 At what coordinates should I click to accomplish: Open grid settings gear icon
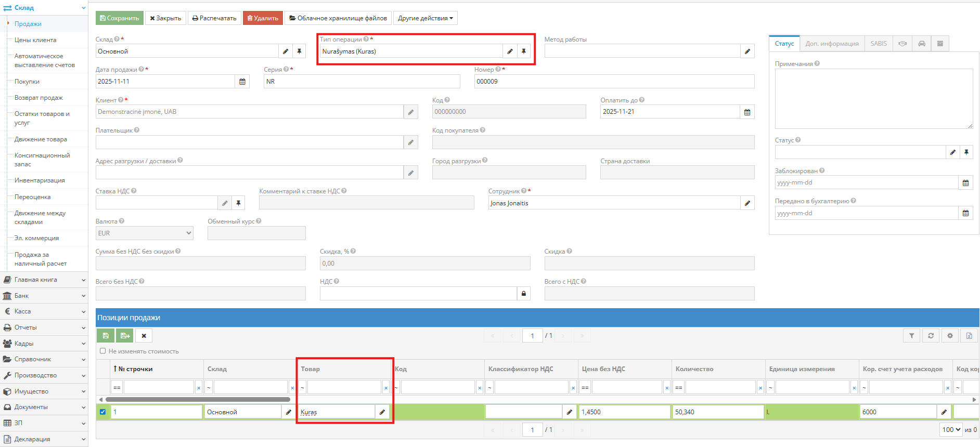pos(950,336)
